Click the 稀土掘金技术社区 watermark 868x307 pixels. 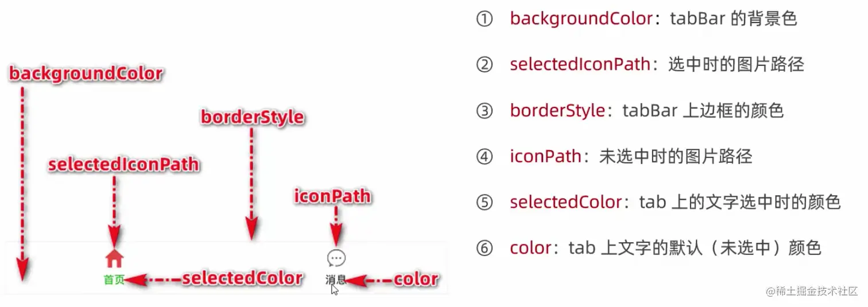pos(812,292)
